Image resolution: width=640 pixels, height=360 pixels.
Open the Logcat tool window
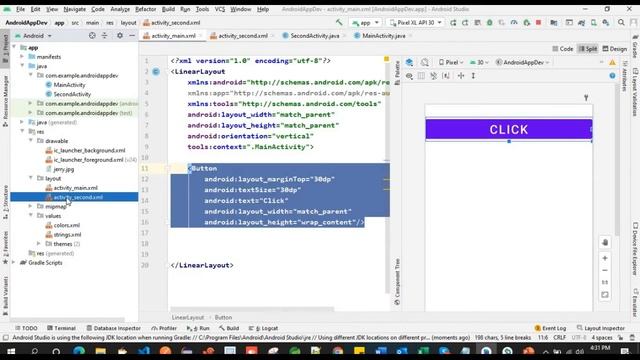[264, 328]
